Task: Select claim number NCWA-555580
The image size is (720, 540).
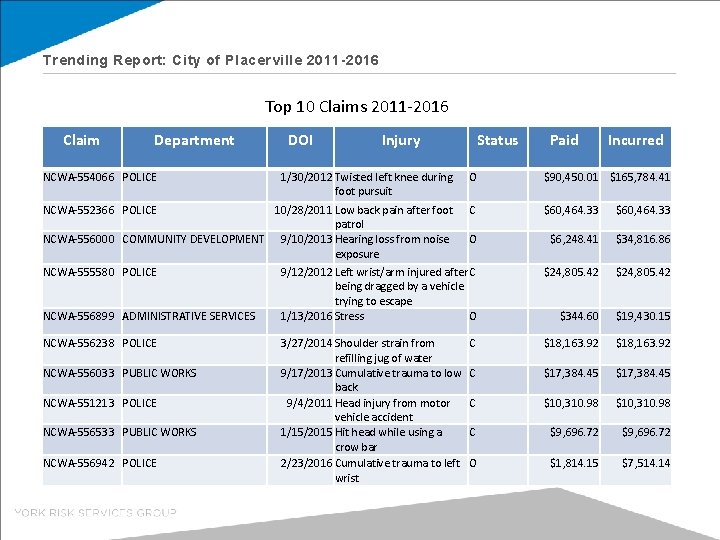Action: point(79,272)
